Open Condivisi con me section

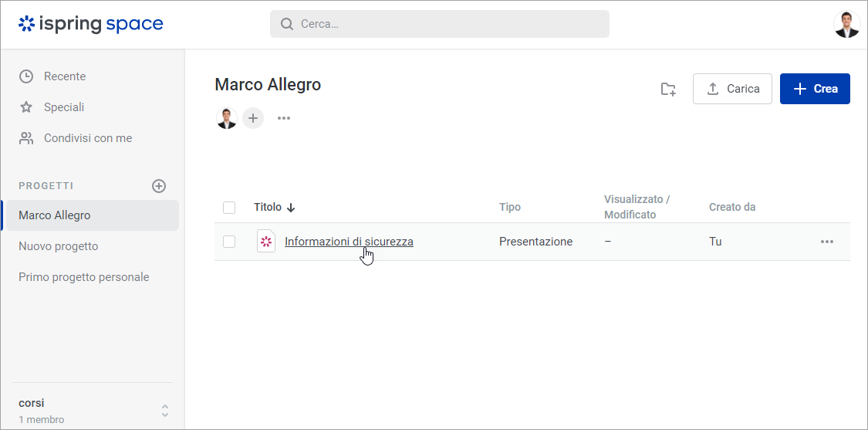[x=87, y=138]
